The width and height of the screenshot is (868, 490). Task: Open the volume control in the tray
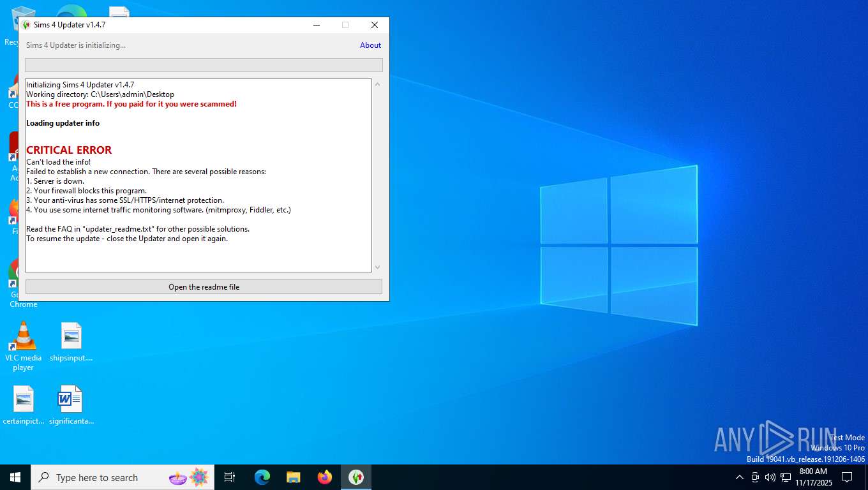click(x=770, y=477)
